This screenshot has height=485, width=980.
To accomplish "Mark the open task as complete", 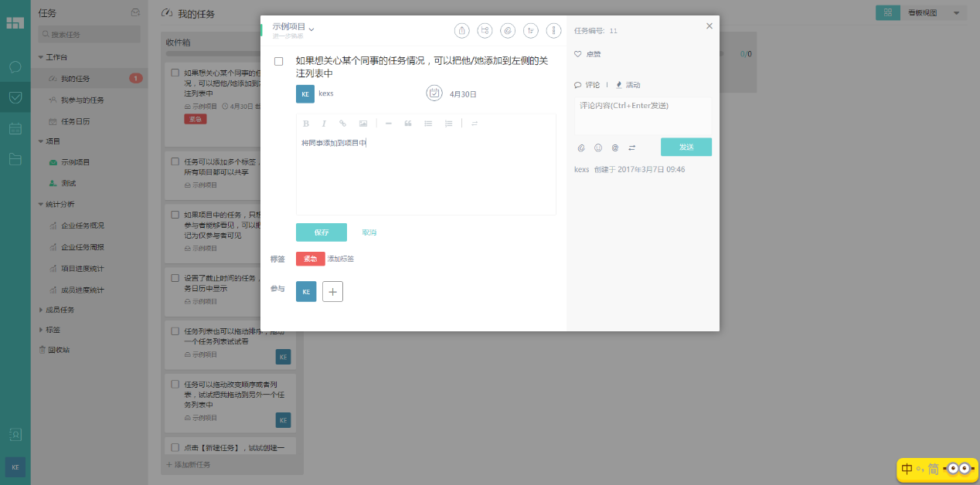I will [x=279, y=61].
